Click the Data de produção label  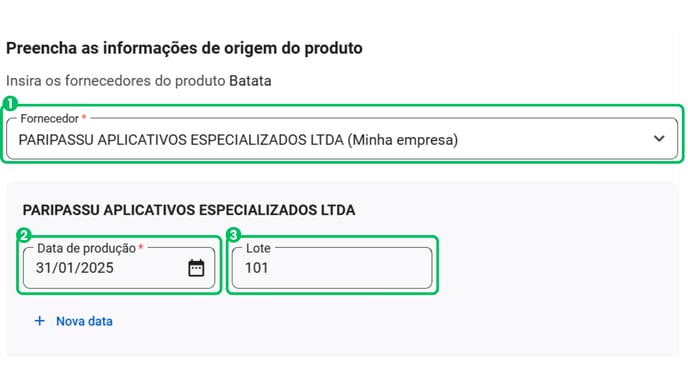86,248
